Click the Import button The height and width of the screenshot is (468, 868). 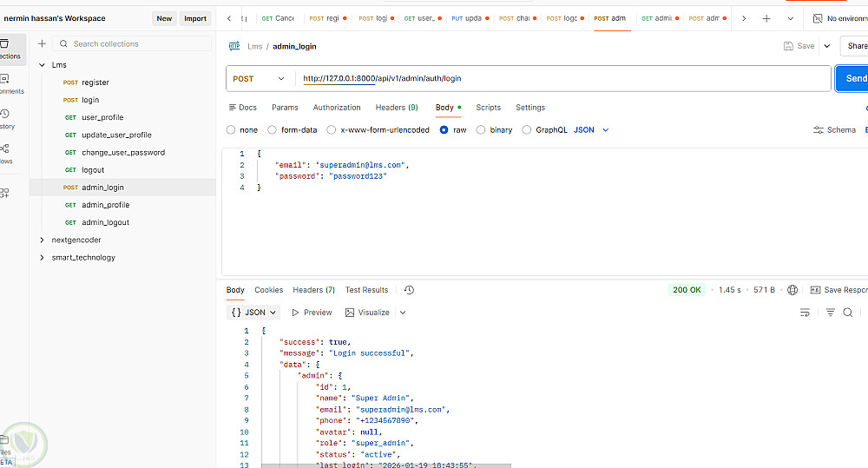[x=195, y=18]
